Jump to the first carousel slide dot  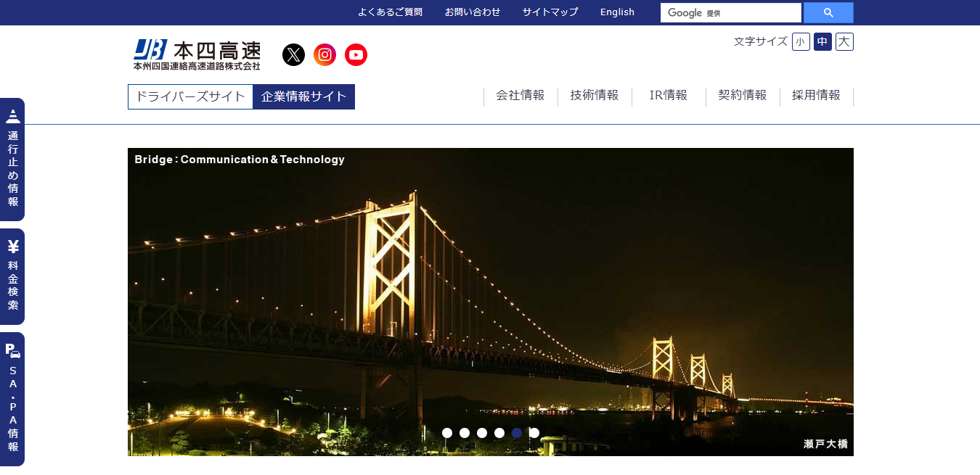447,433
